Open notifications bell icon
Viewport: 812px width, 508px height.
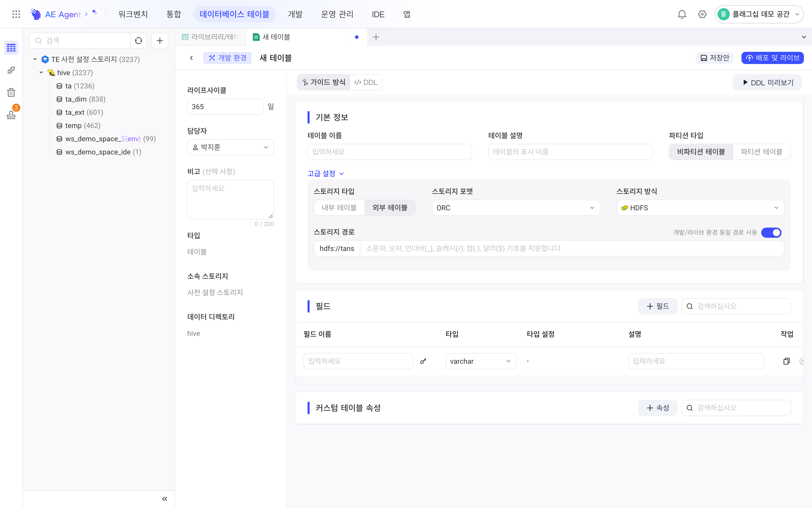coord(682,14)
